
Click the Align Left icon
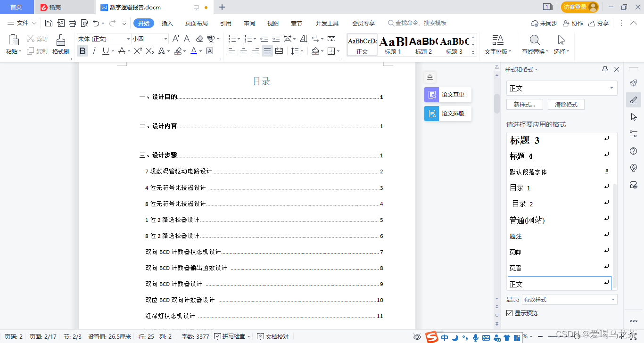pyautogui.click(x=232, y=51)
